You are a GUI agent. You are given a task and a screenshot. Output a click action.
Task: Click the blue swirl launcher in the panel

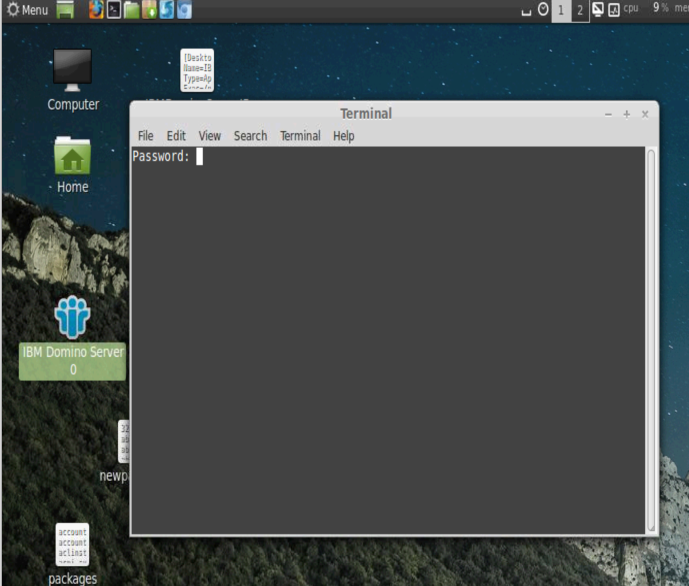coord(167,10)
